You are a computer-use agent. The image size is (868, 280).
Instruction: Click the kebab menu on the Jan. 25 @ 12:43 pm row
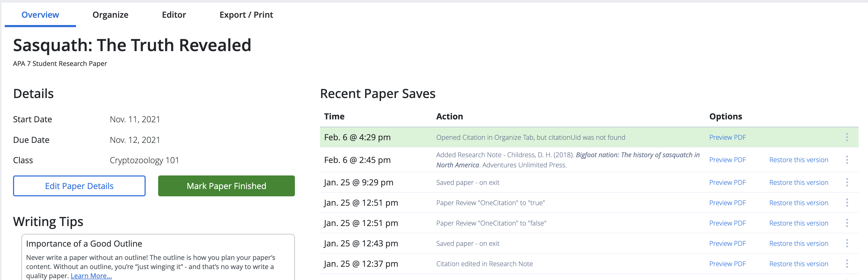(847, 243)
